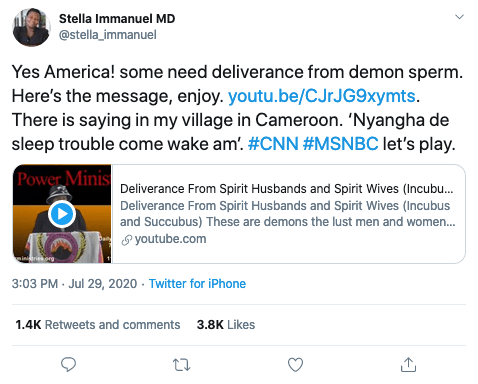Click the Stella Immanuel MD display name
This screenshot has width=478, height=384.
[x=117, y=19]
